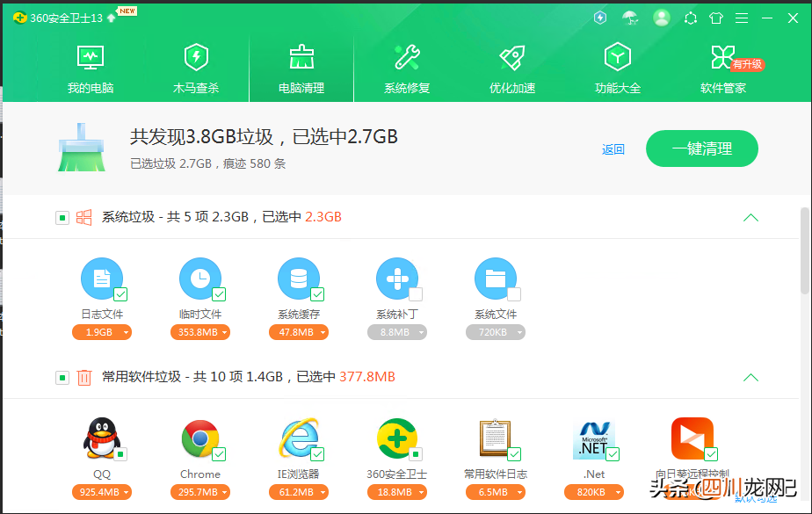Screen dimensions: 812x514
Task: Open the 6.5MB dropdown under 常用软件日志
Action: (496, 492)
